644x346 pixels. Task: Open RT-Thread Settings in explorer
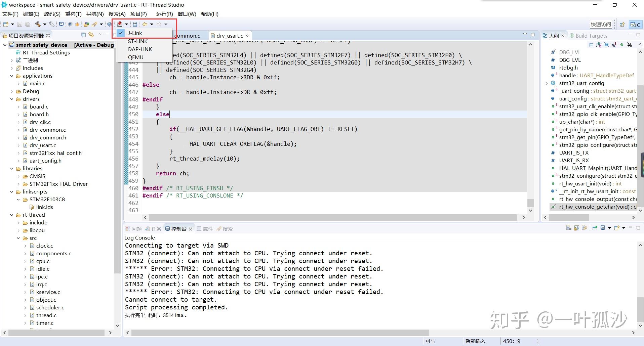pos(46,52)
